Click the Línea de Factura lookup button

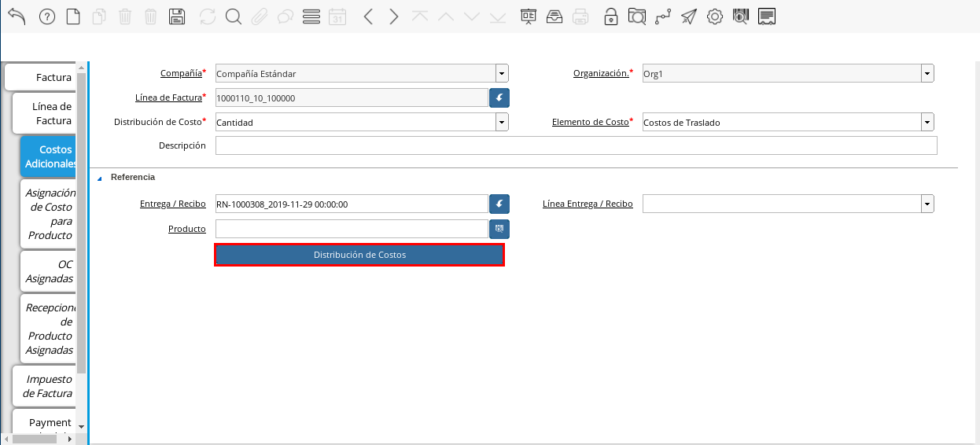pyautogui.click(x=499, y=97)
